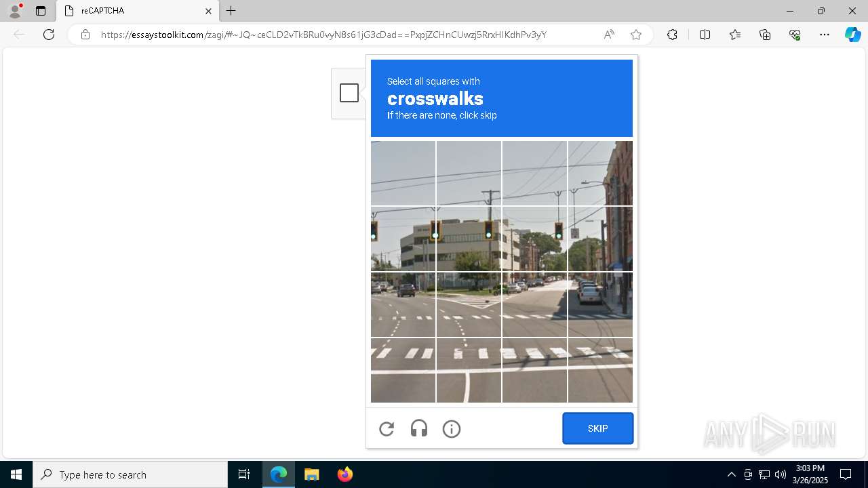Select tile with rightmost traffic light and pole
The height and width of the screenshot is (488, 868).
[600, 239]
